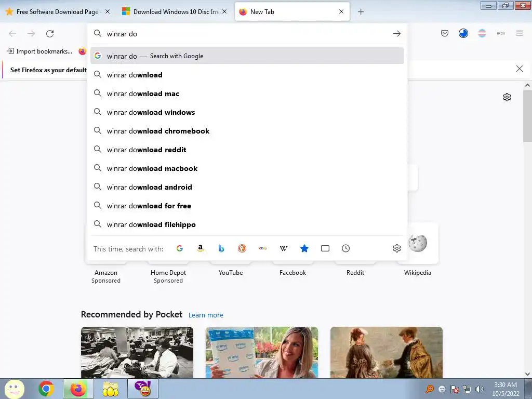Click the Windows Start orb

pos(14,389)
